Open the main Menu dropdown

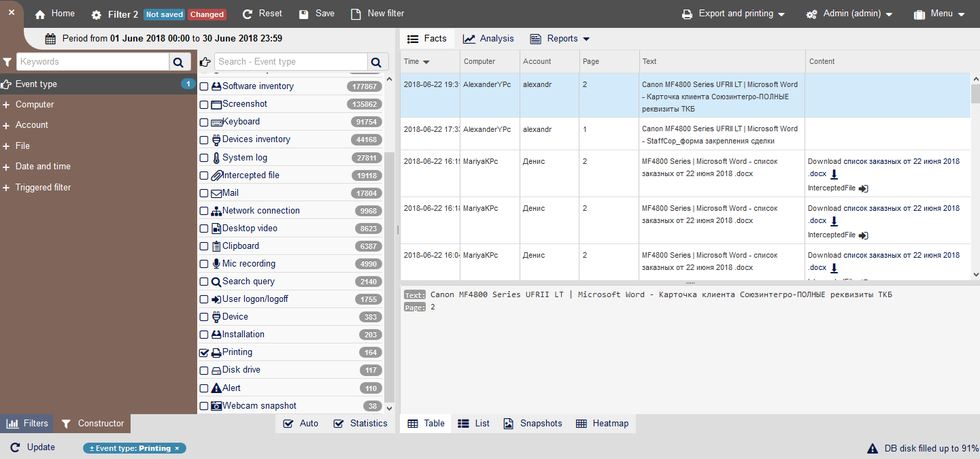(x=939, y=14)
